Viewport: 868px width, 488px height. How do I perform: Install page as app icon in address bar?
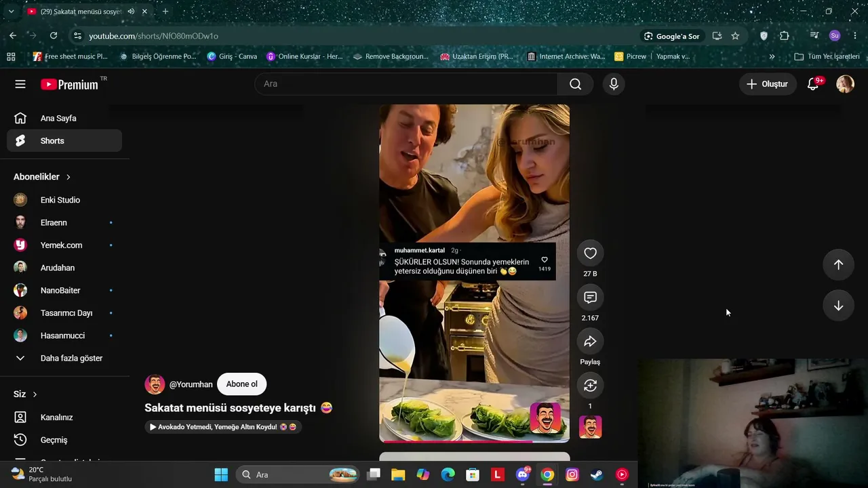717,36
